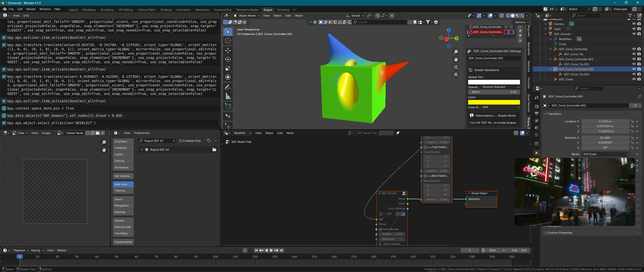Open the Options popover in viewport
The height and width of the screenshot is (272, 644).
522,22
